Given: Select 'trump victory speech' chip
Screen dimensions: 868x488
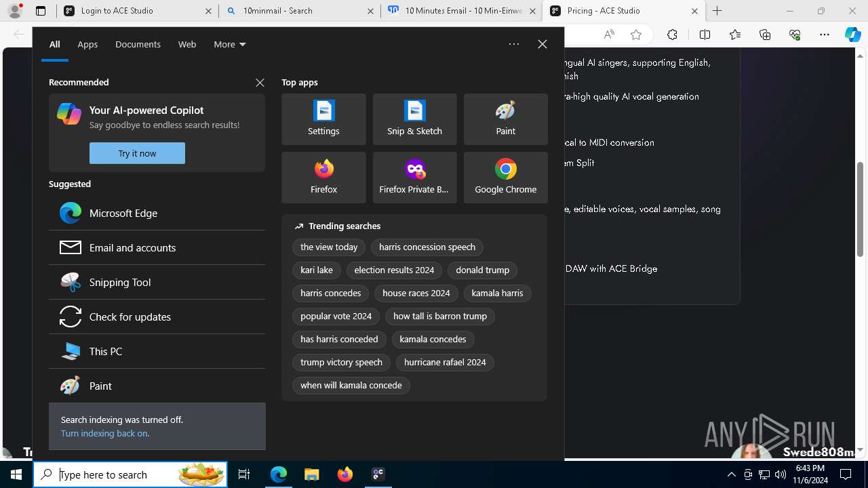Looking at the screenshot, I should click(x=341, y=363).
